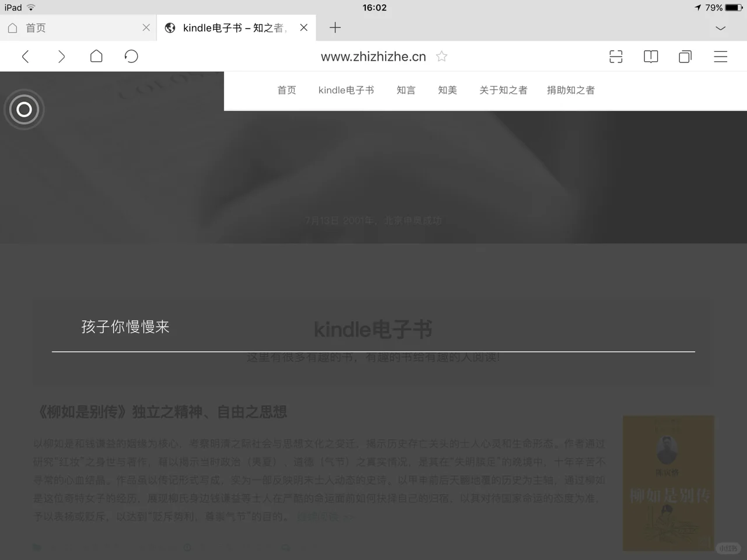
Task: Go forward to the next page
Action: point(61,57)
